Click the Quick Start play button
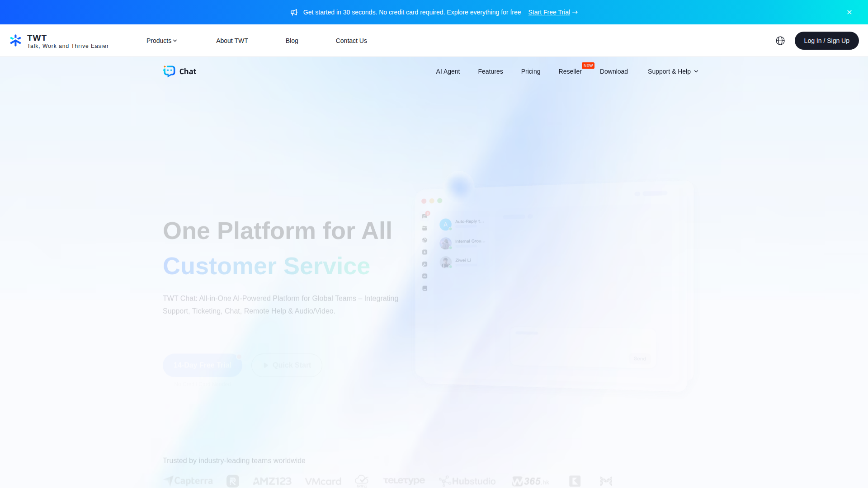Screen dimensions: 868x488 [287, 365]
